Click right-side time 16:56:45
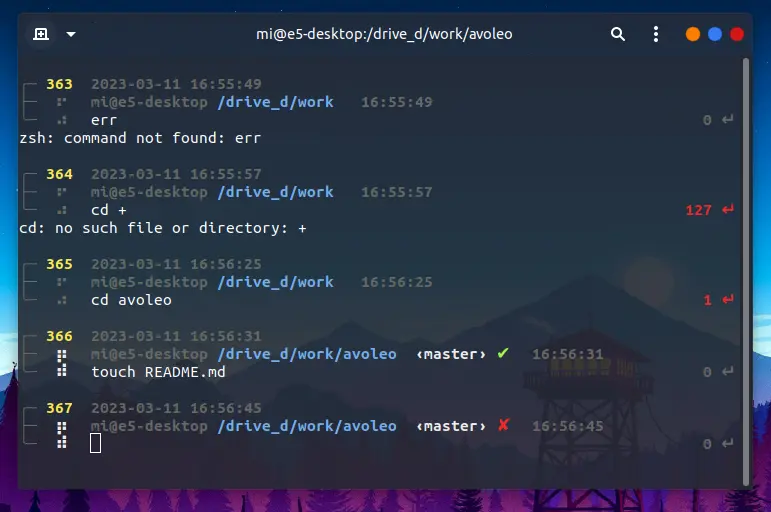Viewport: 771px width, 512px height. [x=567, y=426]
